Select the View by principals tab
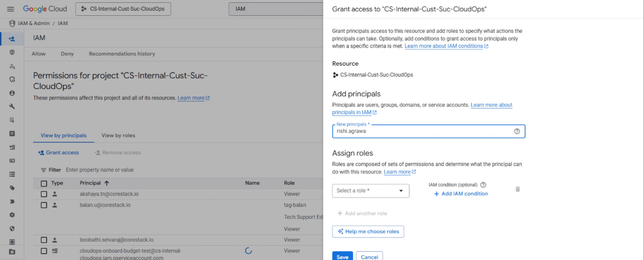Viewport: 644px width, 260px height. (x=64, y=135)
